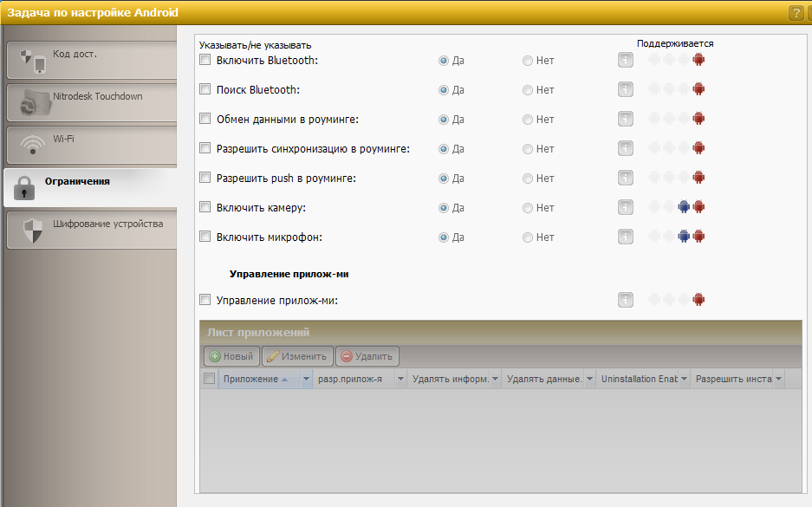
Task: Open info for Обмен данными в роуминге
Action: click(x=626, y=119)
